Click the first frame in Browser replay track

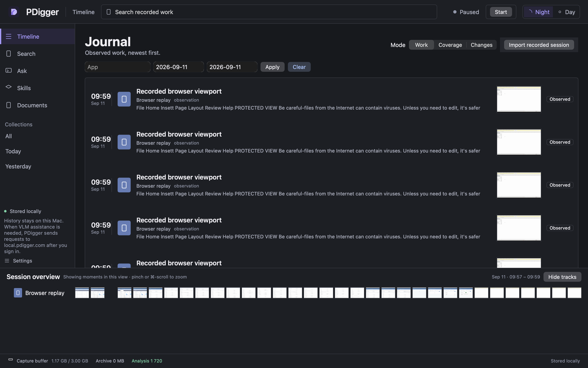pos(82,293)
